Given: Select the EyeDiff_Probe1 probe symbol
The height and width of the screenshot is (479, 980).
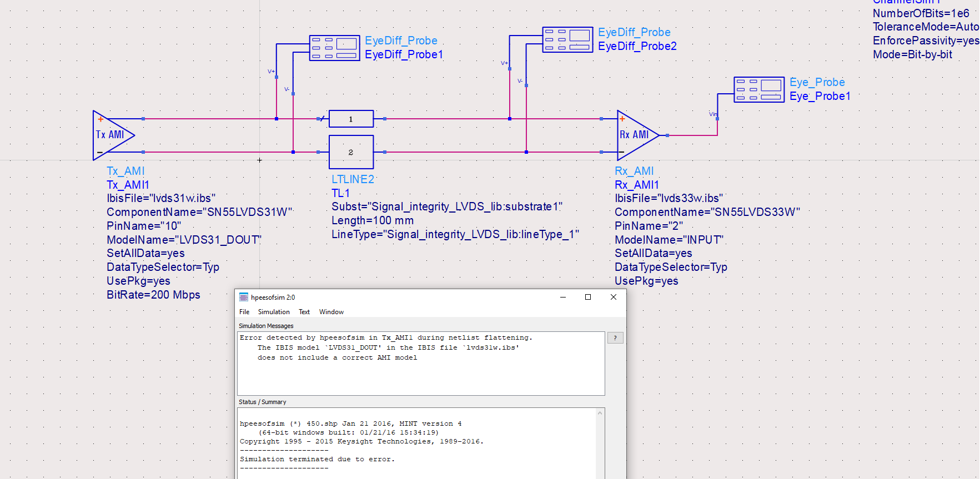Looking at the screenshot, I should point(335,48).
